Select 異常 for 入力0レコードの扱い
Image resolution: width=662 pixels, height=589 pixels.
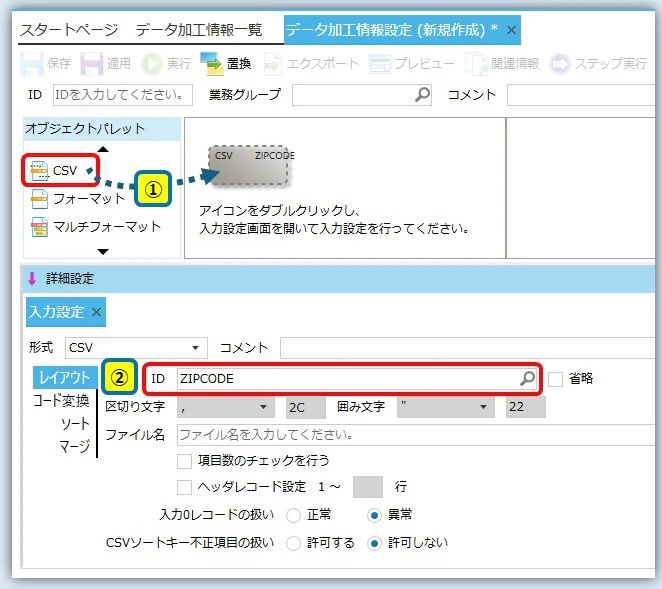coord(374,515)
